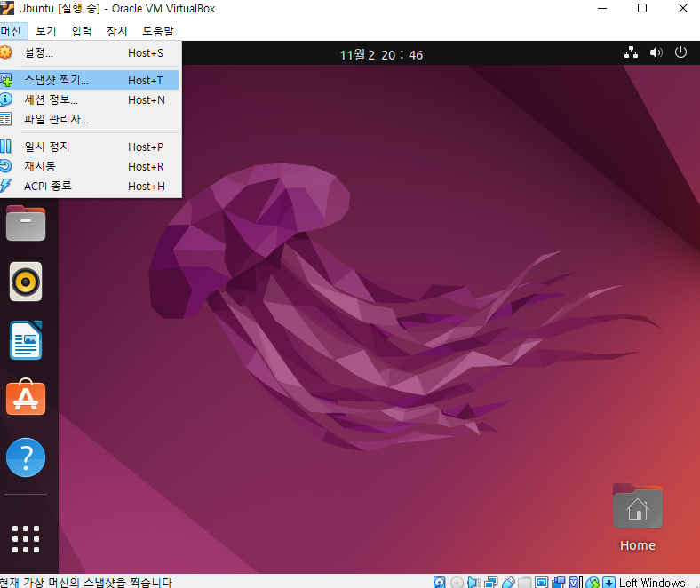Click the lightning icon beside ACPI 종료
Viewport: 700px width, 588px height.
(5, 186)
